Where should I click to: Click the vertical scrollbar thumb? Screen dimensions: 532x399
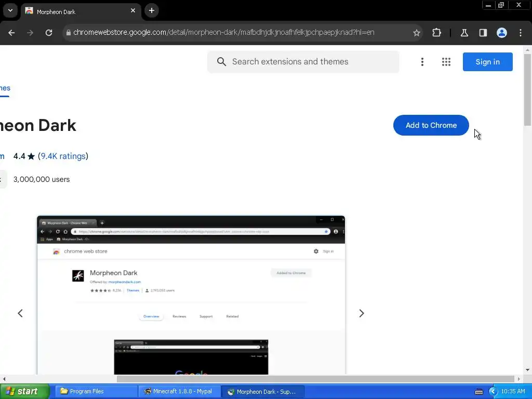pyautogui.click(x=528, y=90)
